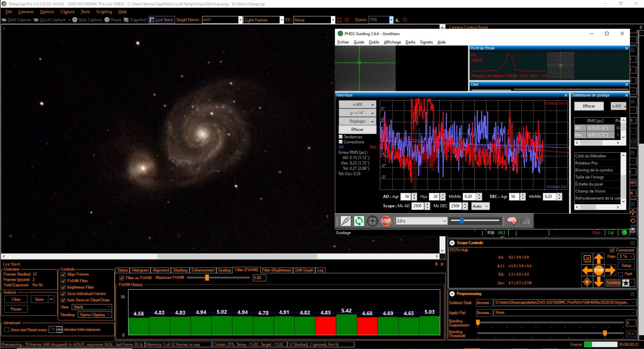Open the Light Frames dropdown
Viewport: 644px width, 349px height.
(x=282, y=20)
